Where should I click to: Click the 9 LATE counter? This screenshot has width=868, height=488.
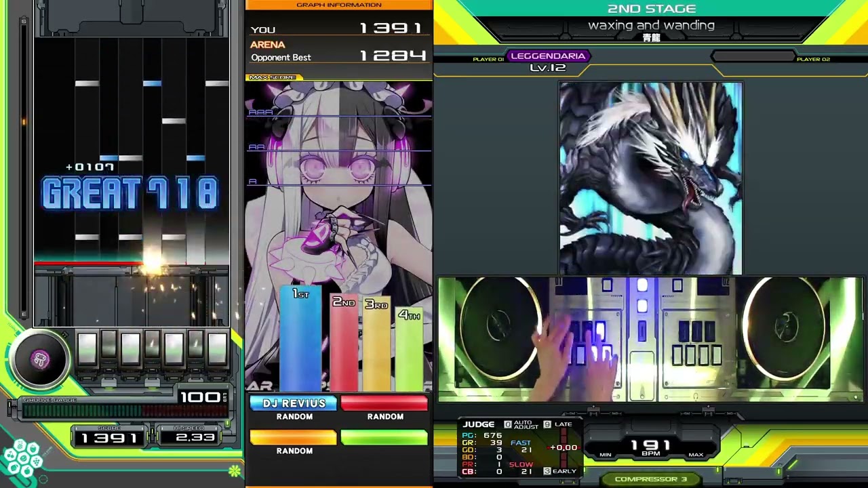558,424
